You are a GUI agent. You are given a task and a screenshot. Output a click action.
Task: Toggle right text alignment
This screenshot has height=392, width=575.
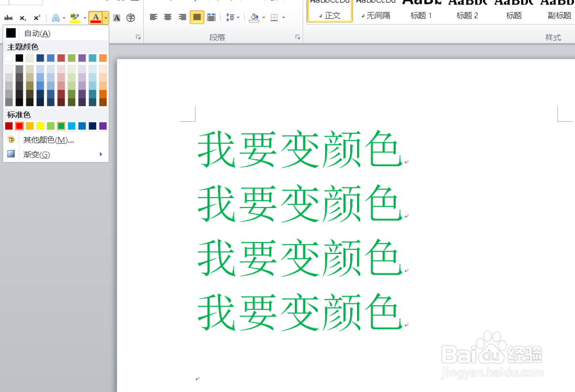click(x=181, y=17)
